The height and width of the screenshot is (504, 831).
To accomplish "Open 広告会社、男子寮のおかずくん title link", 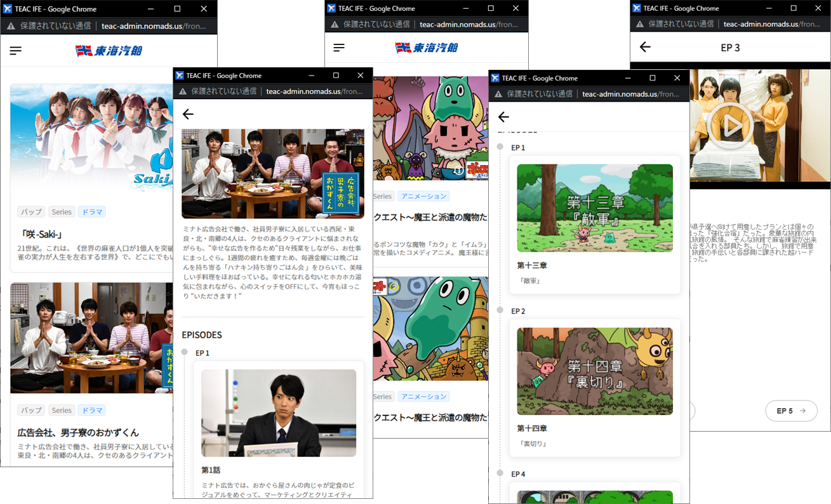I will (x=78, y=433).
